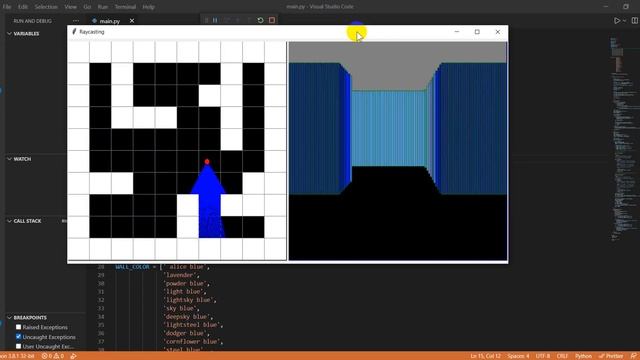Viewport: 640px width, 360px height.
Task: Click the 3D rendered view in Raycasting window
Action: [x=398, y=151]
